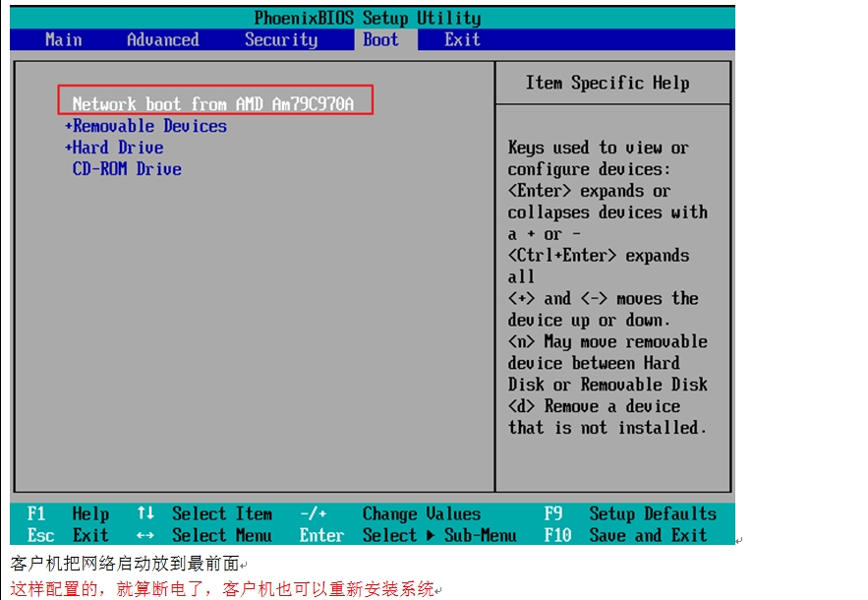Click the F9 Setup Defaults hint

click(x=630, y=513)
